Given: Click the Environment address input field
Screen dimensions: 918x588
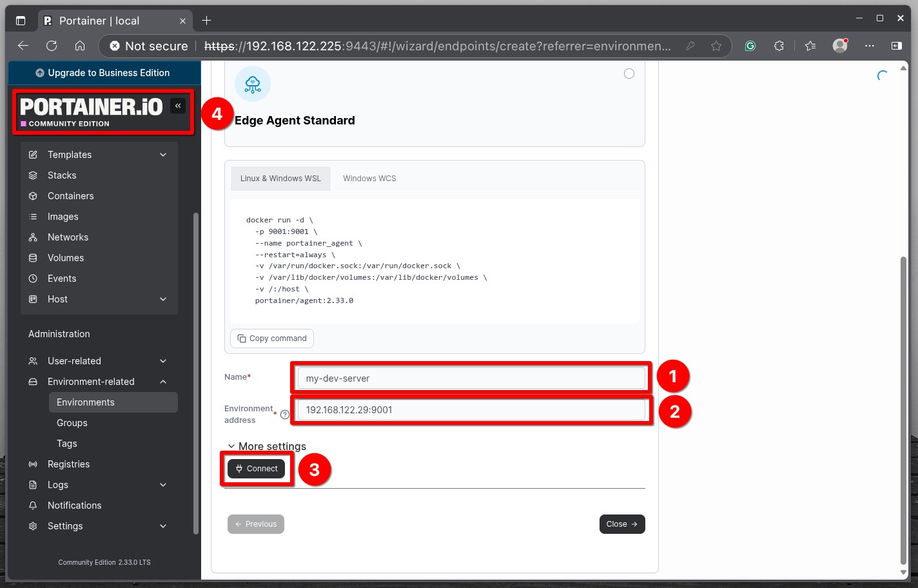Looking at the screenshot, I should click(471, 409).
